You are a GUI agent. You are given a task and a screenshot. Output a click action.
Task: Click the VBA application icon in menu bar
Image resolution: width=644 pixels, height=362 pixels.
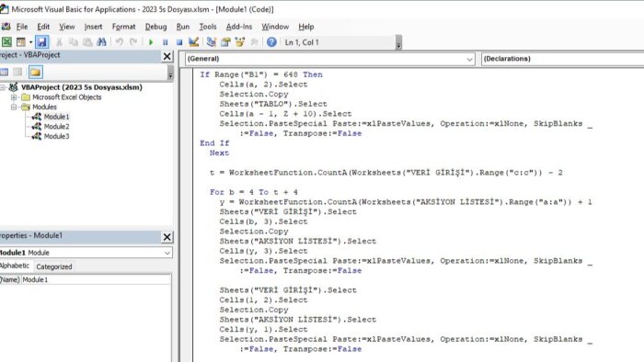point(6,27)
